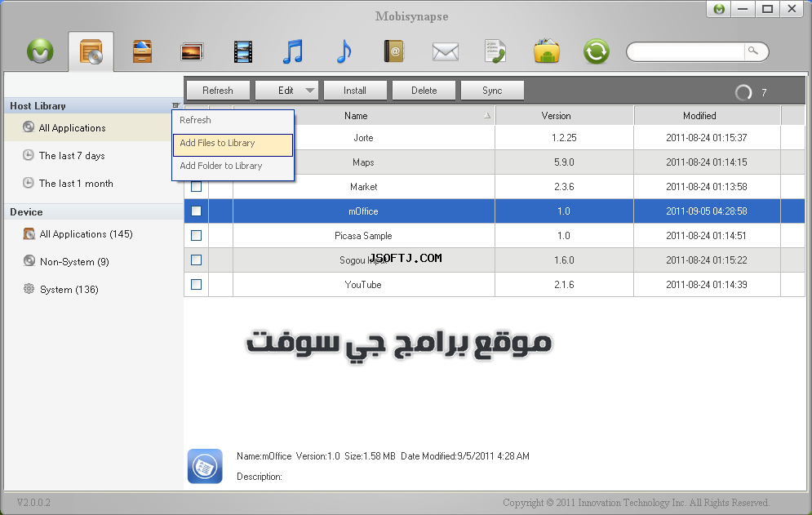Click the Refresh toolbar button
This screenshot has width=812, height=515.
[218, 90]
